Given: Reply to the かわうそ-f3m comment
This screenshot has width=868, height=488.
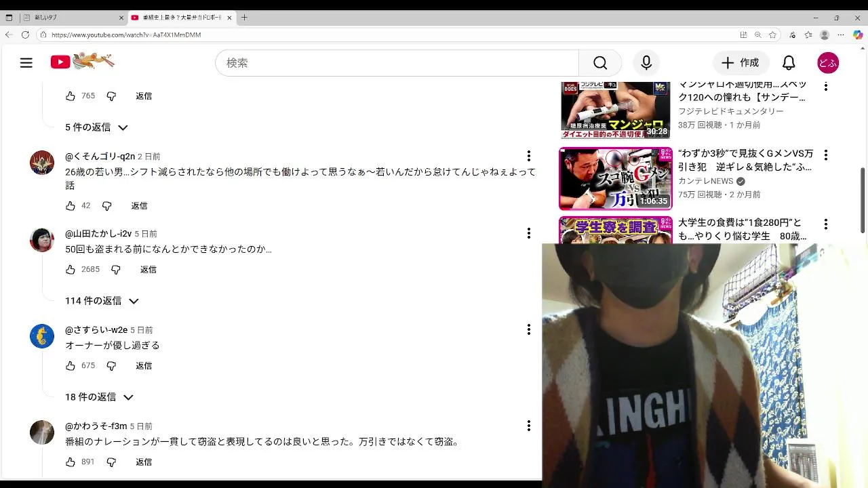Looking at the screenshot, I should tap(144, 462).
